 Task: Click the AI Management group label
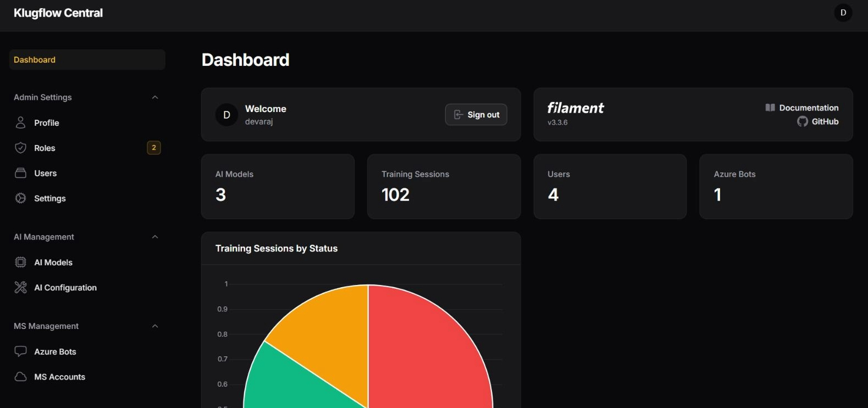click(x=44, y=237)
